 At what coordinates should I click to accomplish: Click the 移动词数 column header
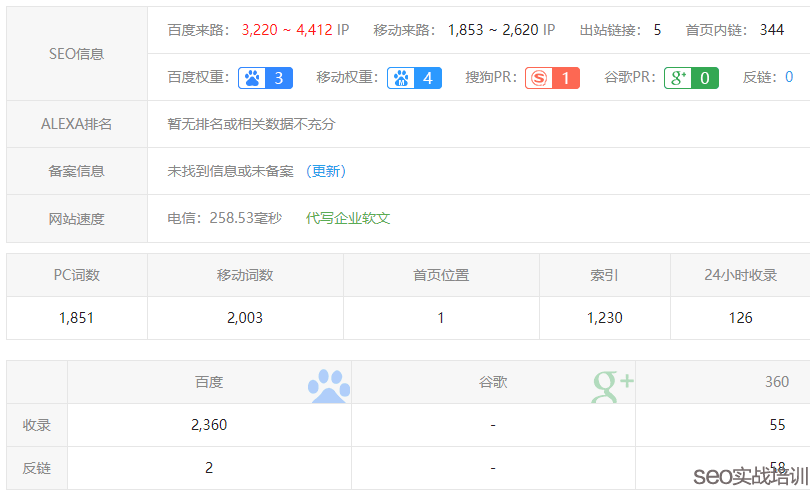pyautogui.click(x=245, y=275)
